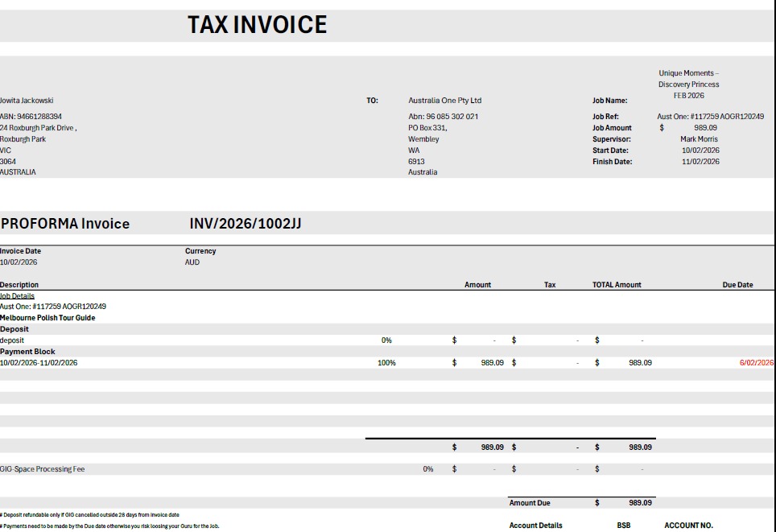Select the Amount Due value 989.09

(641, 503)
